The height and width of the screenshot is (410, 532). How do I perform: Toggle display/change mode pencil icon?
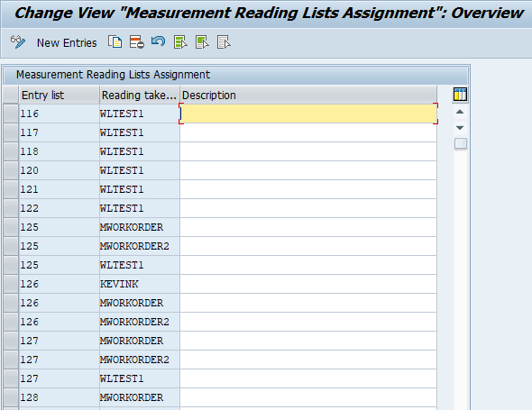pyautogui.click(x=18, y=42)
